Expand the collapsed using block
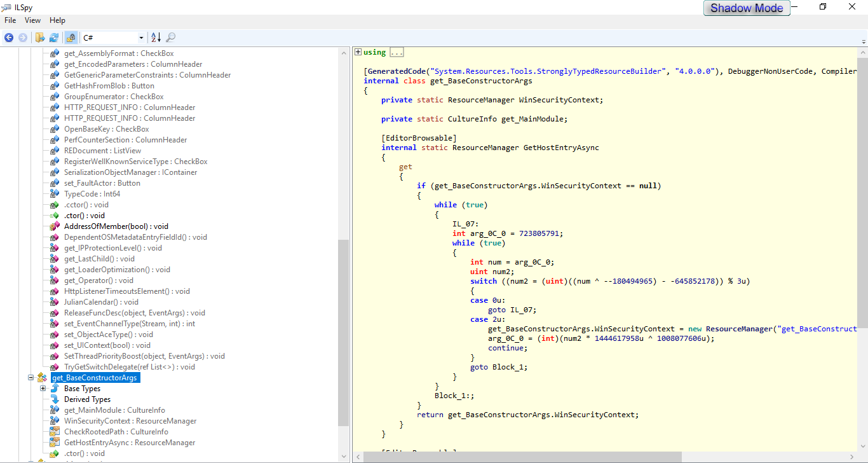This screenshot has width=868, height=463. [x=358, y=52]
